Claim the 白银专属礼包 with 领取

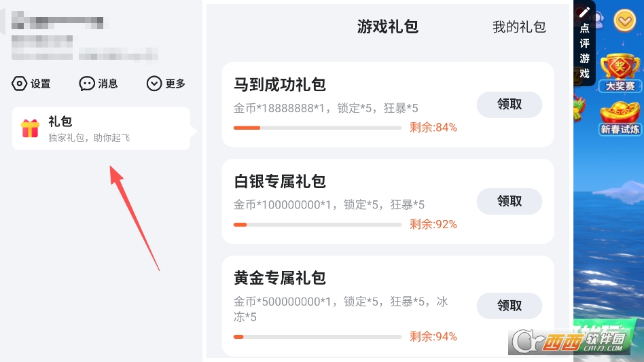click(509, 201)
